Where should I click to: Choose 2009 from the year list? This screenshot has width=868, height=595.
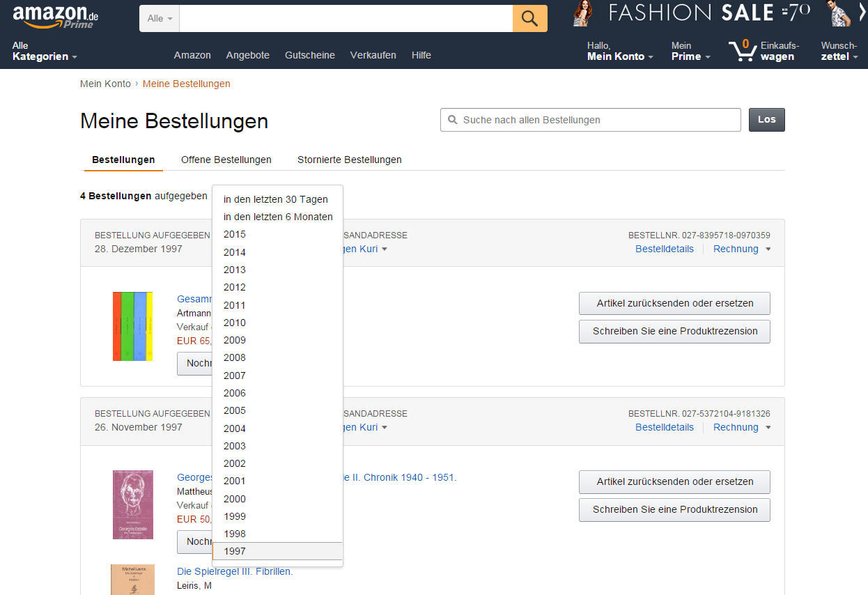278,340
